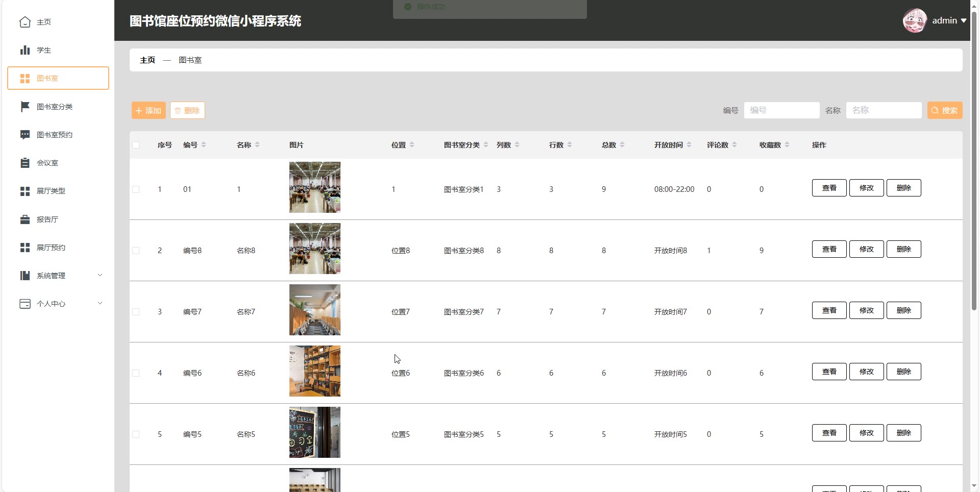The height and width of the screenshot is (492, 980).
Task: Go to 展厅类型 in sidebar
Action: coord(51,191)
